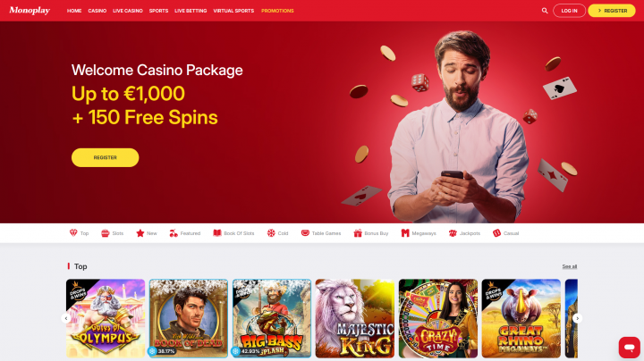Open the Virtual Sports menu item
This screenshot has height=361, width=644.
[x=233, y=11]
